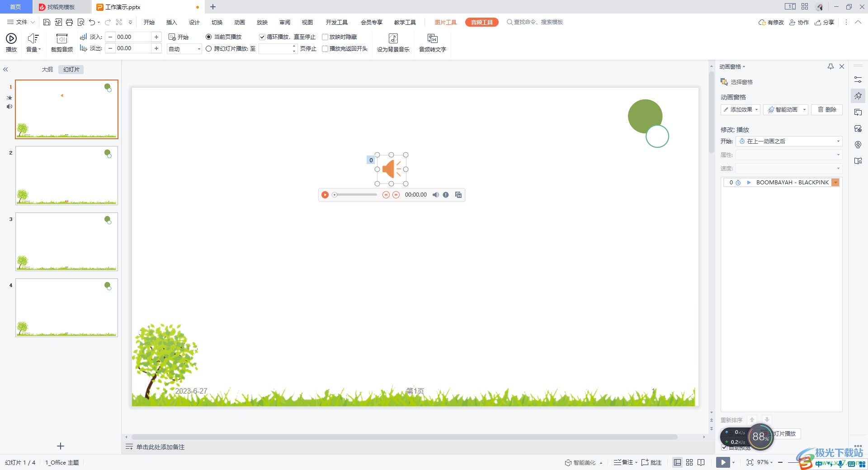Click the Collaborate button
Image resolution: width=868 pixels, height=470 pixels.
799,22
